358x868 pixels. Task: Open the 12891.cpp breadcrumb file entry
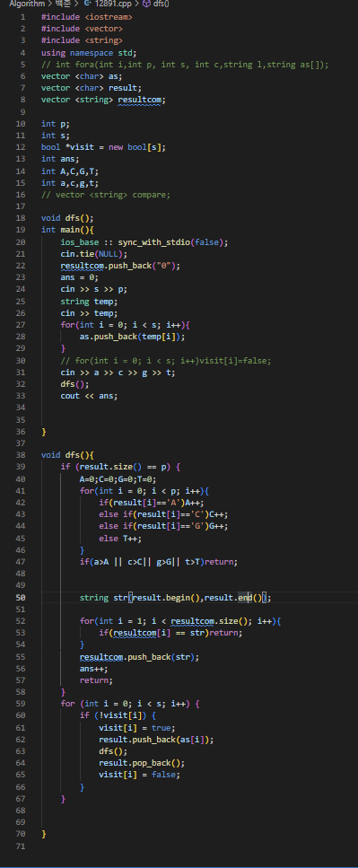click(114, 4)
